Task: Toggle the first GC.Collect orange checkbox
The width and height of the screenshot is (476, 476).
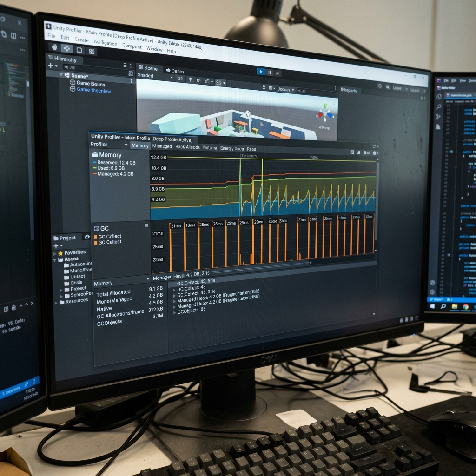Action: (x=96, y=237)
